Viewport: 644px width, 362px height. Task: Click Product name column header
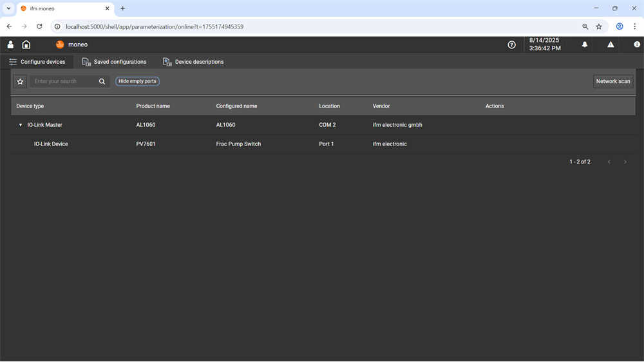pos(153,106)
